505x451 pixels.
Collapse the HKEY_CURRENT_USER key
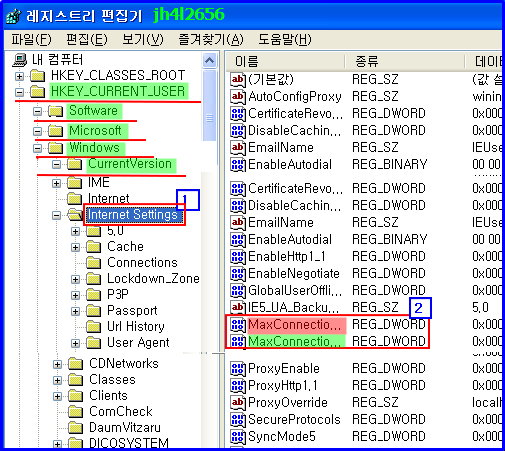point(19,92)
